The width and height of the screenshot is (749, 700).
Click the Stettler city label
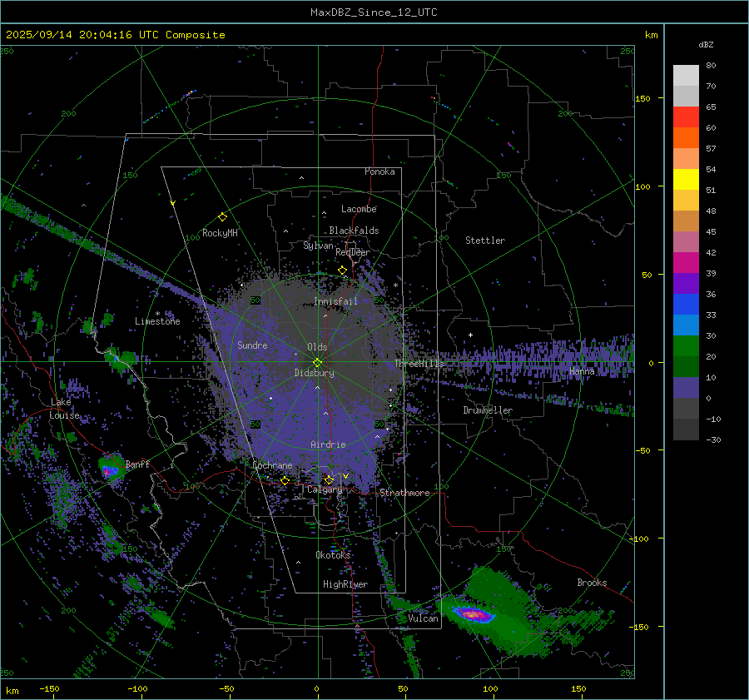click(485, 241)
